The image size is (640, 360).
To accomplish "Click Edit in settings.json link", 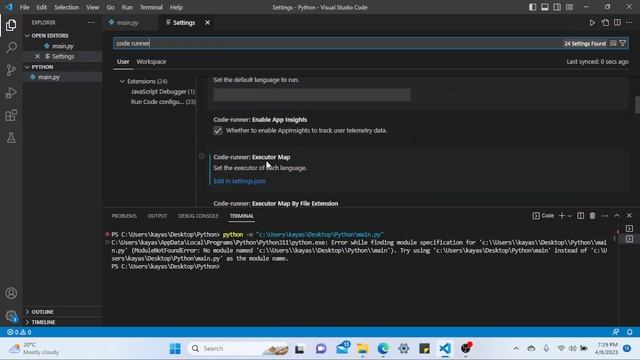I will tap(239, 181).
